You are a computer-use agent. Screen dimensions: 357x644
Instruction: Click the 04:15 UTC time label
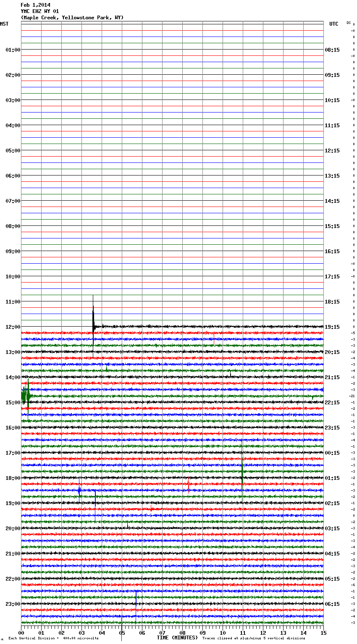click(x=332, y=554)
